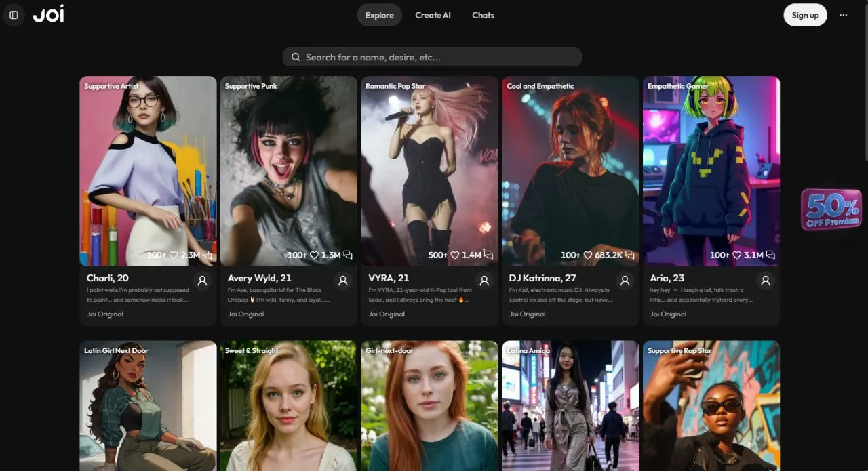The width and height of the screenshot is (868, 471).
Task: Open Avery Wyld's Supportive Punk portrait
Action: click(289, 171)
